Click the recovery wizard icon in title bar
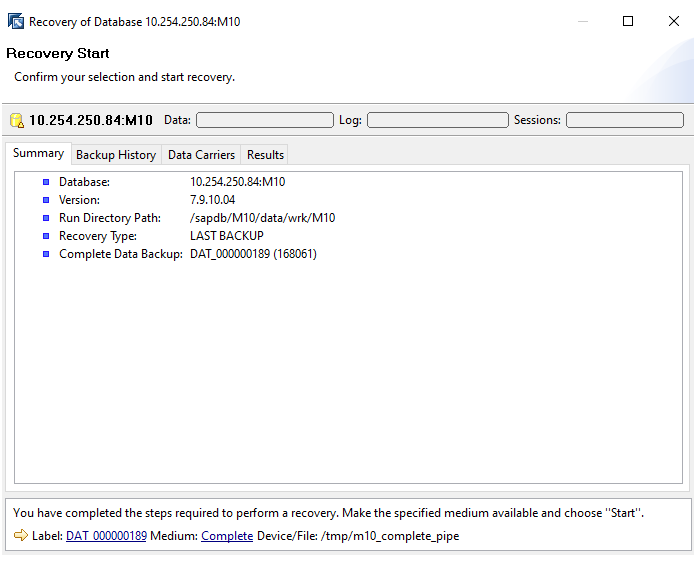Viewport: 696px width, 564px height. [x=16, y=21]
